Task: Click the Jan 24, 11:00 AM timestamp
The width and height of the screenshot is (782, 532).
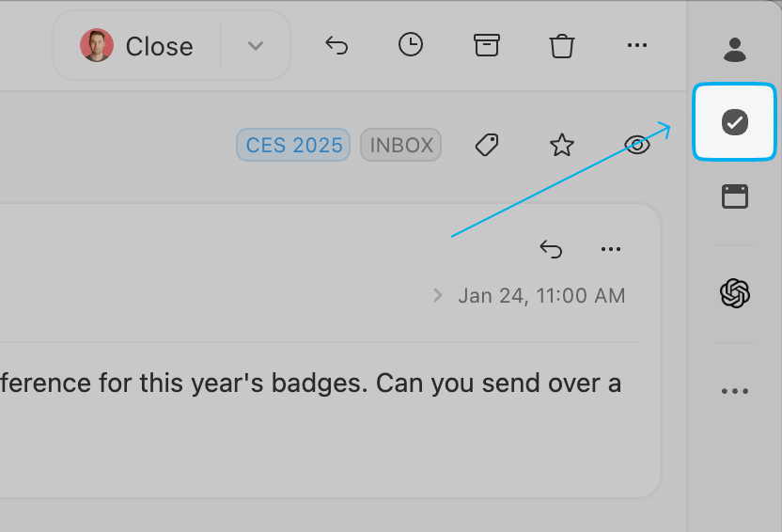Action: pyautogui.click(x=541, y=296)
